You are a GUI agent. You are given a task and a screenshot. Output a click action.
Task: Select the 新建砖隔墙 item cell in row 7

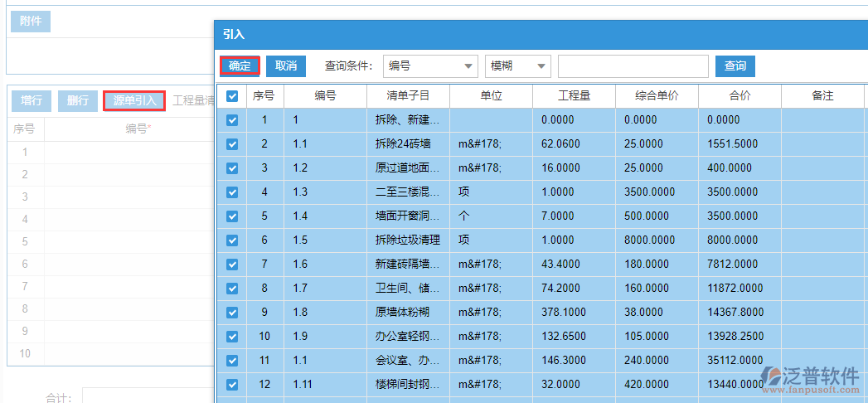[x=408, y=265]
